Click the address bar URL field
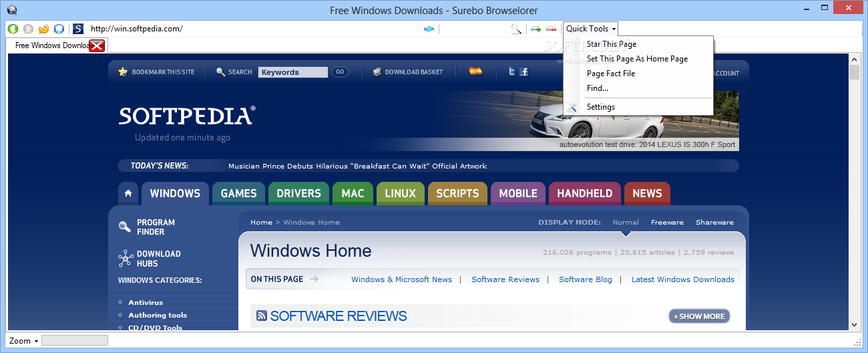This screenshot has width=868, height=353. pos(254,29)
